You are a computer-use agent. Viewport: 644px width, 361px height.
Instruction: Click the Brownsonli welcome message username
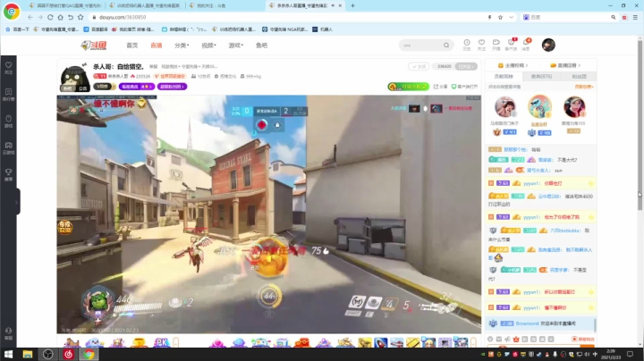click(x=527, y=323)
